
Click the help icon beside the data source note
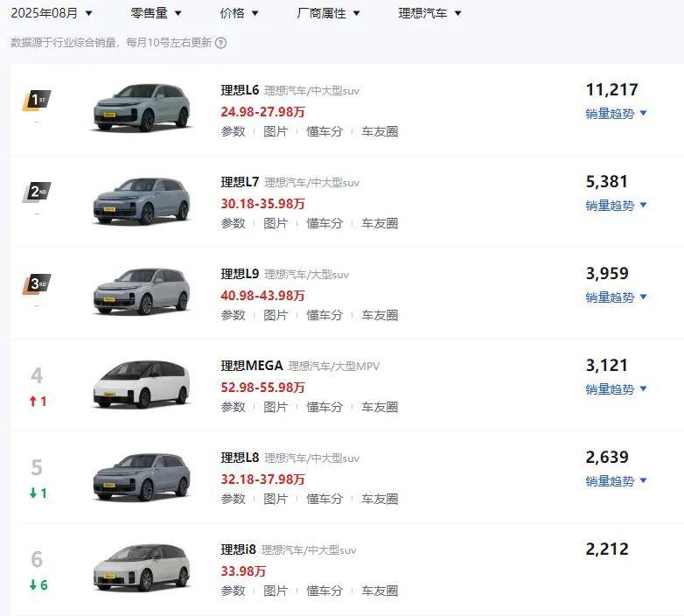click(221, 43)
